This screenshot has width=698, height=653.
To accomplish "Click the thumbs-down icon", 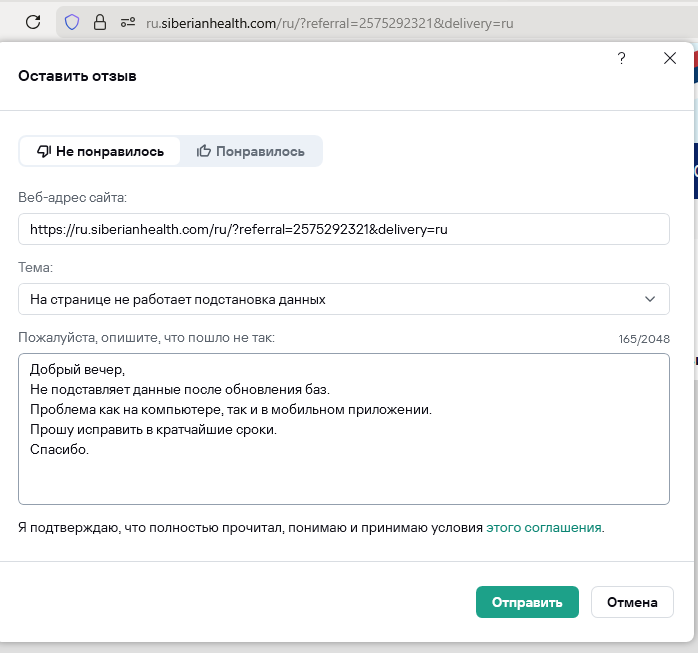I will [44, 151].
